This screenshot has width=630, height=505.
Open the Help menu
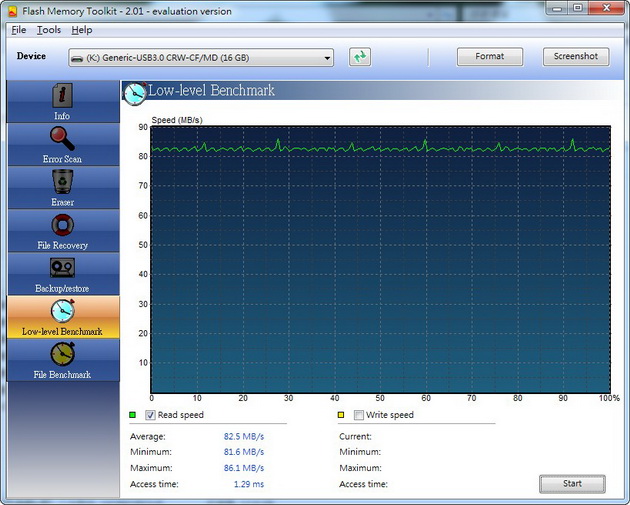pyautogui.click(x=81, y=30)
